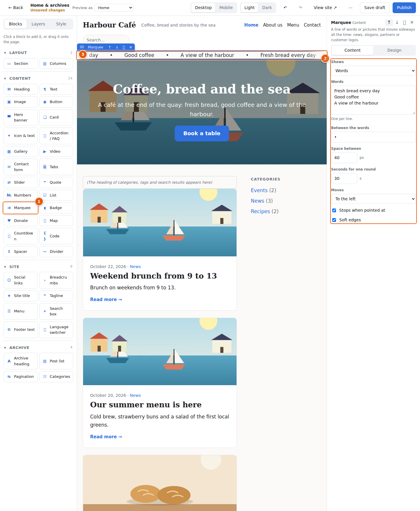
Task: Add the Accordion / FAQ block
Action: [x=56, y=136]
